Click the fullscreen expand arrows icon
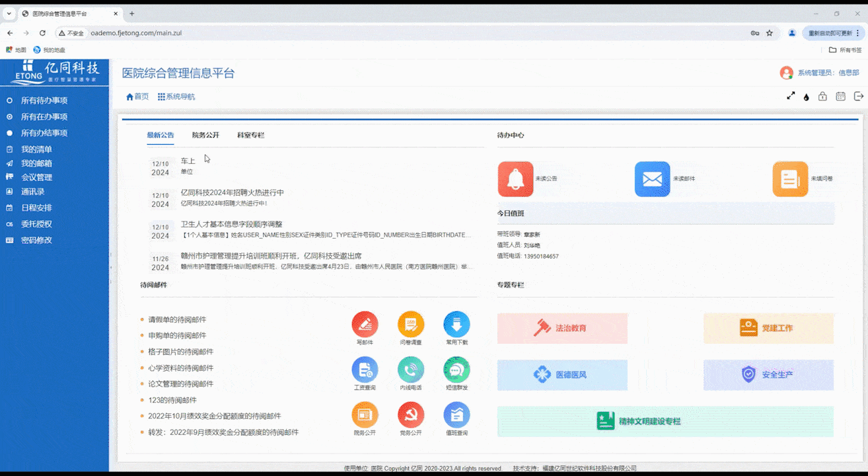Viewport: 868px width, 476px height. 791,96
